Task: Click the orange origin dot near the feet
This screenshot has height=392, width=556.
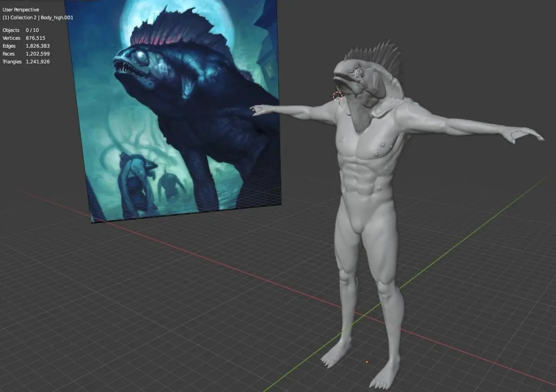Action: (x=367, y=361)
